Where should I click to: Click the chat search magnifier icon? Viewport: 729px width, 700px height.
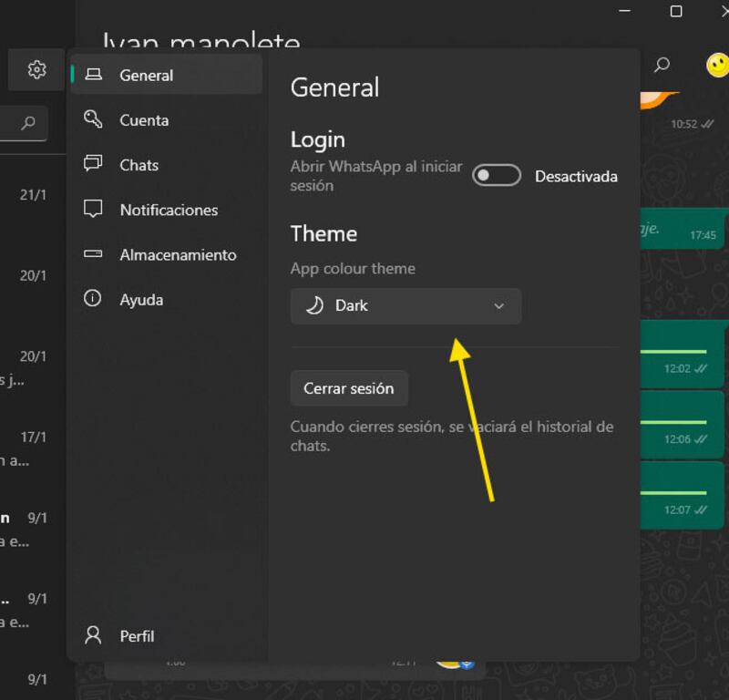[662, 65]
